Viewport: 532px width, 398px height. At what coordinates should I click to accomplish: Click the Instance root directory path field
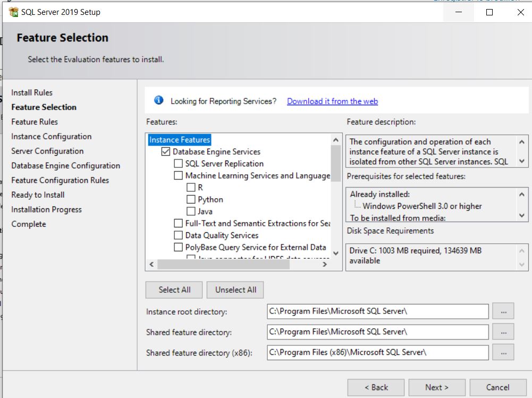(378, 311)
